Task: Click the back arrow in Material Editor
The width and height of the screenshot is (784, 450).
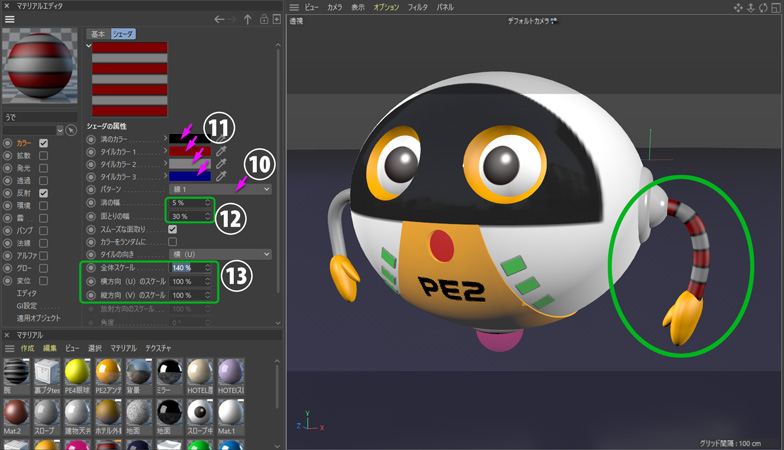Action: click(220, 19)
